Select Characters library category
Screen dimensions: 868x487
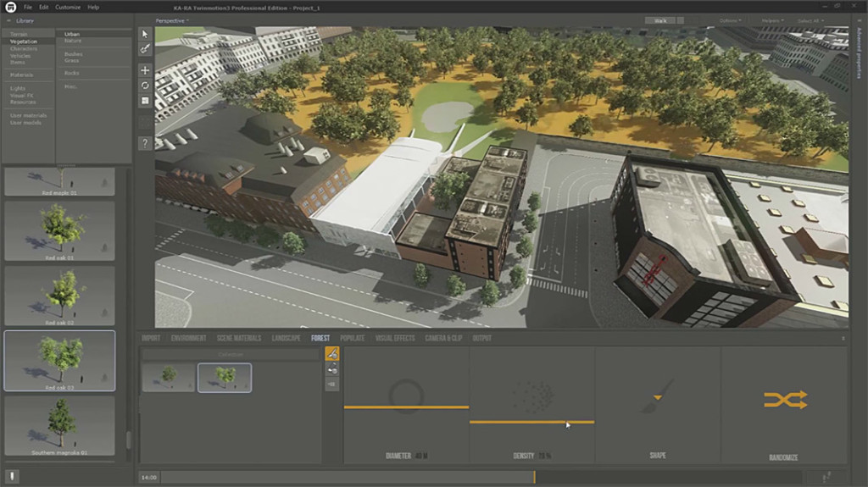point(24,49)
